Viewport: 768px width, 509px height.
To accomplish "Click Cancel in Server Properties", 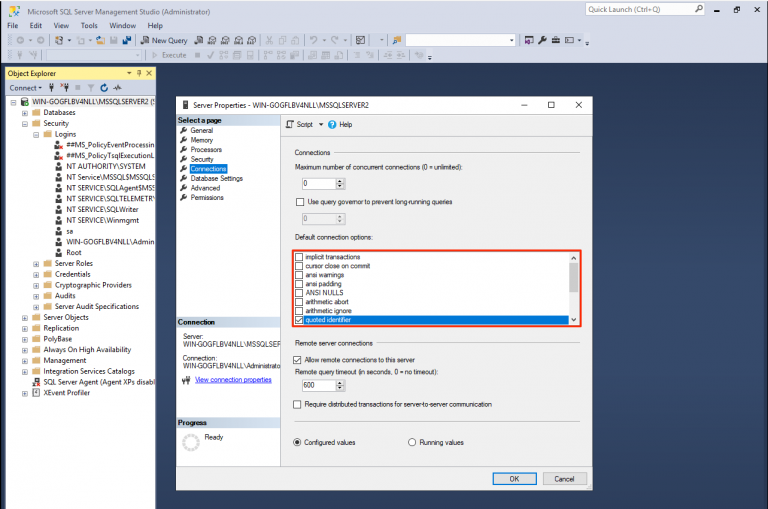I will point(564,479).
